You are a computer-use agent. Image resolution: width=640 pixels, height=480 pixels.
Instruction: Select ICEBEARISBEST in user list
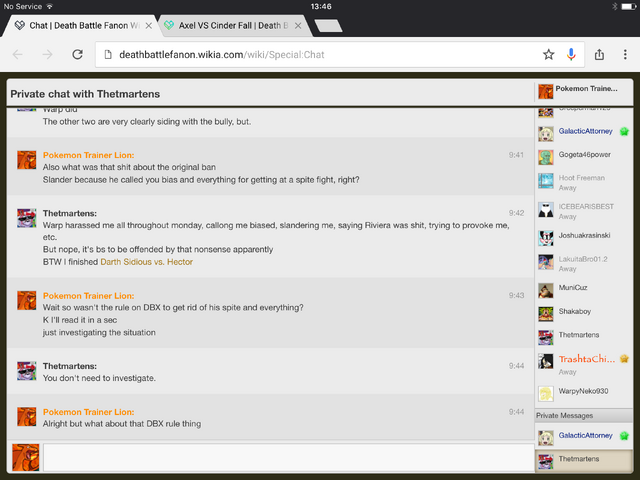click(x=586, y=207)
